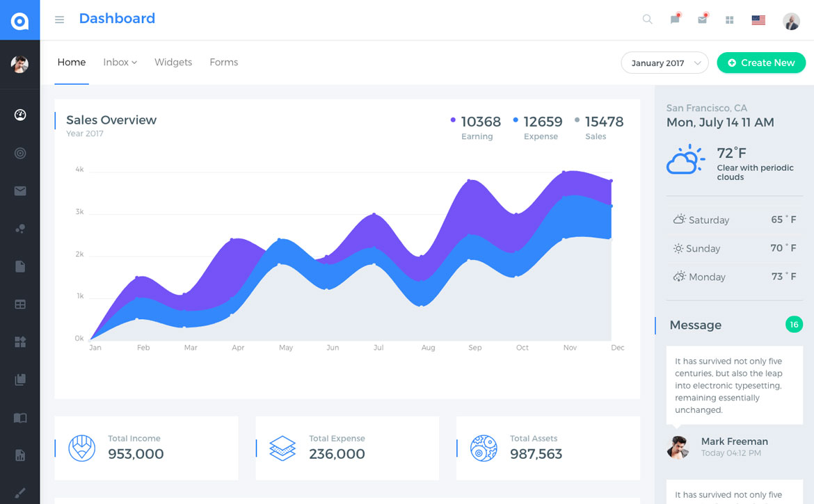
Task: Click the Total Income card
Action: (146, 448)
